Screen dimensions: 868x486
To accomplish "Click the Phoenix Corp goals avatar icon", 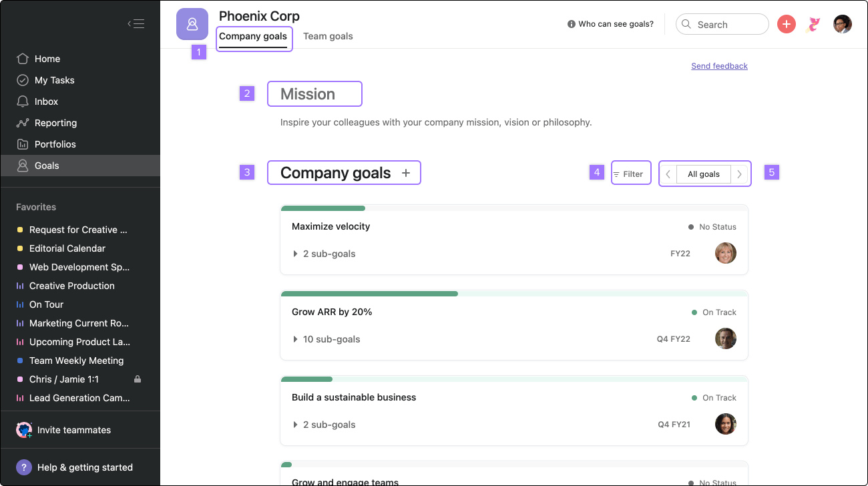I will click(192, 25).
